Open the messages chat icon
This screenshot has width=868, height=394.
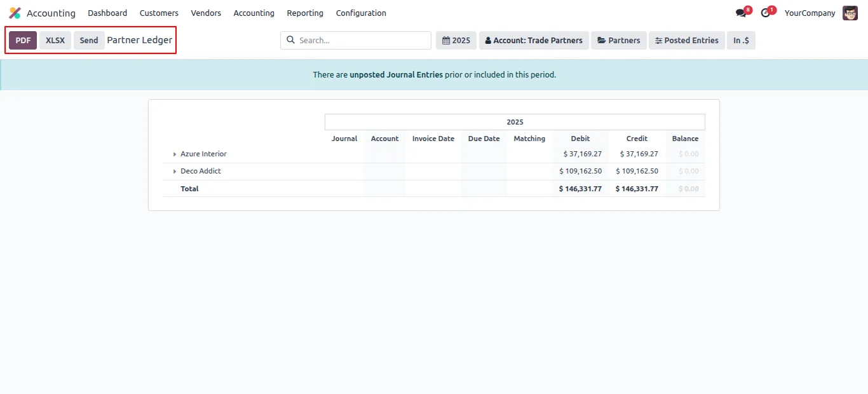click(741, 13)
